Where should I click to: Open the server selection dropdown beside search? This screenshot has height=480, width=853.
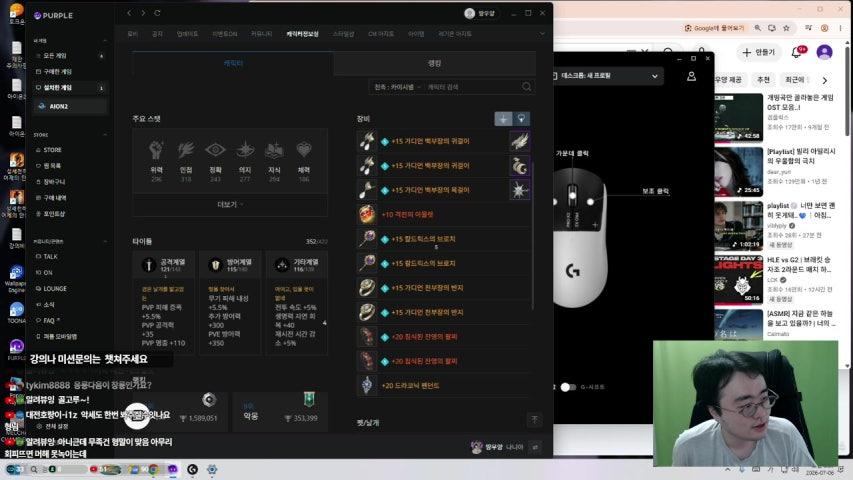click(x=397, y=87)
